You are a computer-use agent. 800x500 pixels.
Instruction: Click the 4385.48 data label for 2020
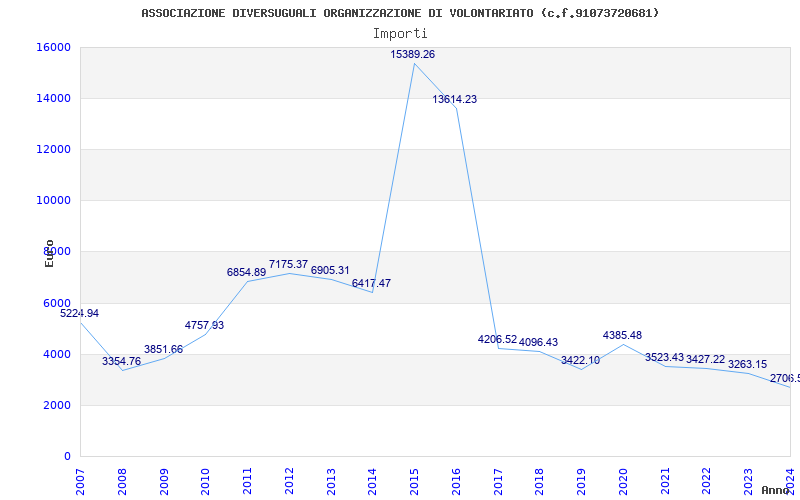coord(622,335)
